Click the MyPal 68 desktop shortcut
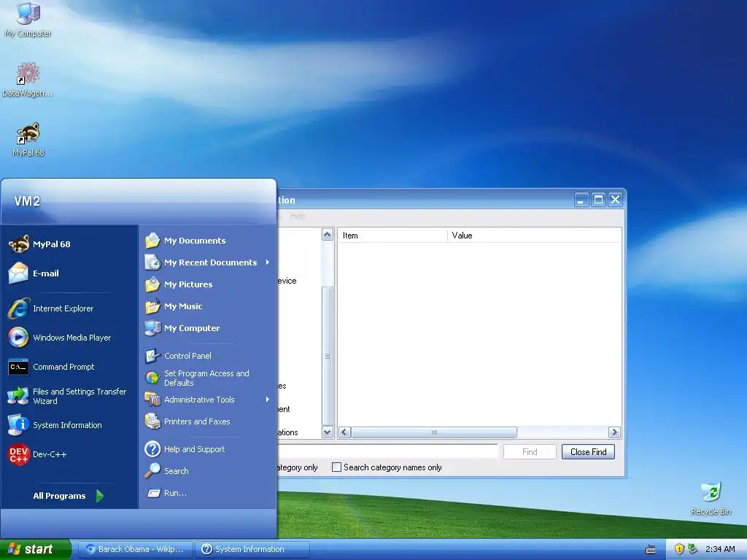 click(x=28, y=139)
